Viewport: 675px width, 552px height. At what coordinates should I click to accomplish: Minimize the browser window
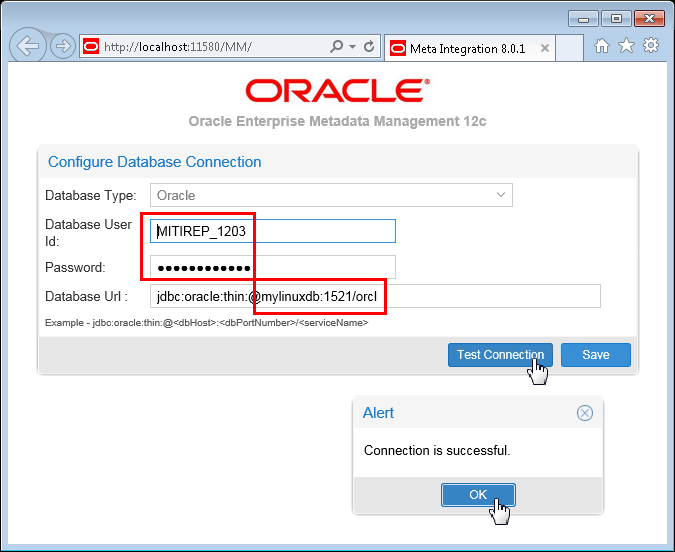(x=583, y=19)
